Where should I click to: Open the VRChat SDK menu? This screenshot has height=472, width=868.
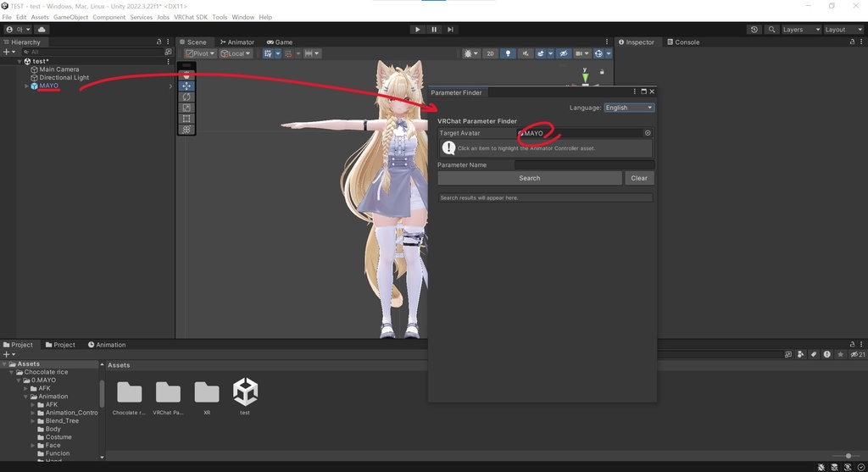pos(191,17)
